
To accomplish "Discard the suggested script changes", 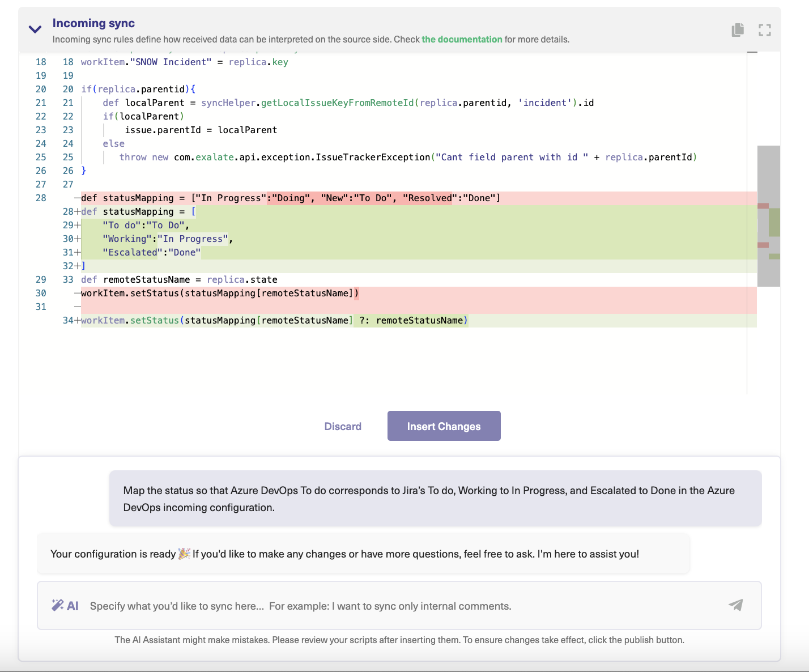I will point(342,426).
